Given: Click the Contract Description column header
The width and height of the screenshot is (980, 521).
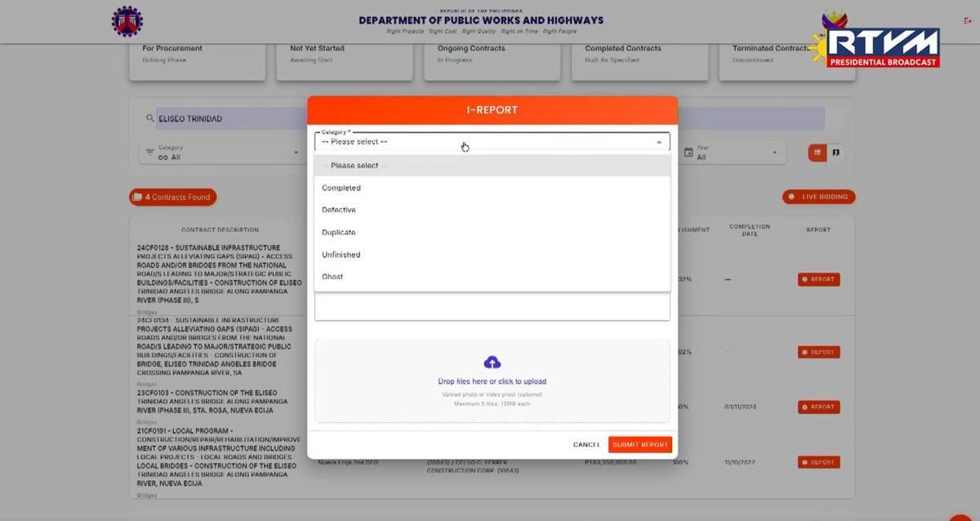Looking at the screenshot, I should click(x=220, y=230).
